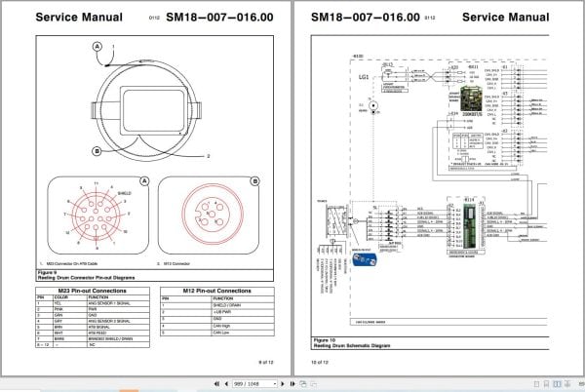Click the 9 of 12 page footer

click(266, 362)
